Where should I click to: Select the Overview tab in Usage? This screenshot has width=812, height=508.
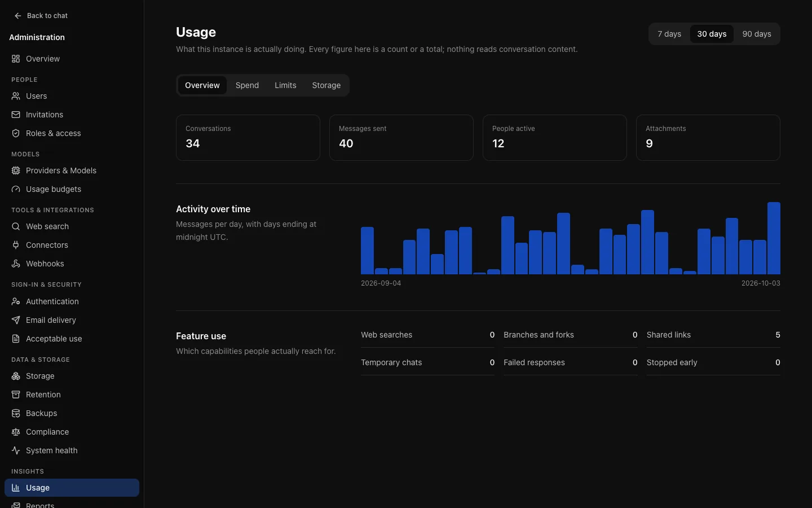pyautogui.click(x=202, y=85)
